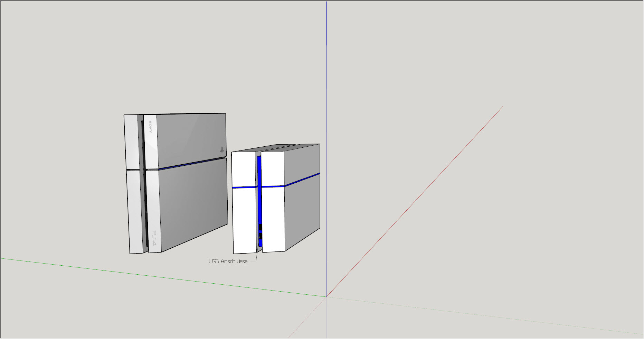The image size is (644, 339).
Task: Select upper gray side panel of left console
Action: coord(190,138)
